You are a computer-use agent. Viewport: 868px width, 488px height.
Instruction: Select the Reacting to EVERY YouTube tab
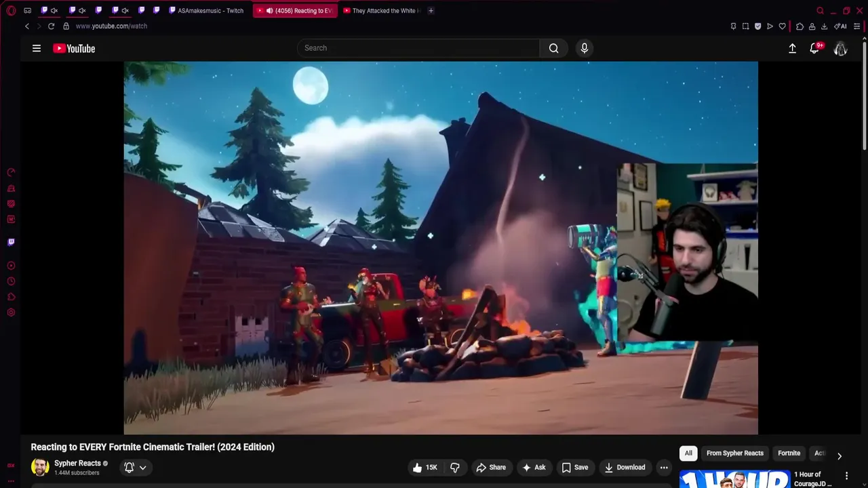(295, 11)
